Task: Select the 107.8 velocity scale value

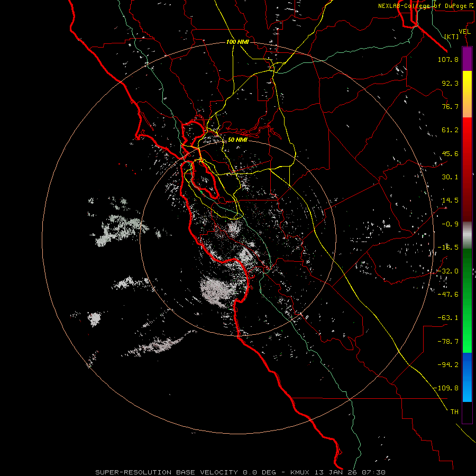Action: click(x=448, y=59)
